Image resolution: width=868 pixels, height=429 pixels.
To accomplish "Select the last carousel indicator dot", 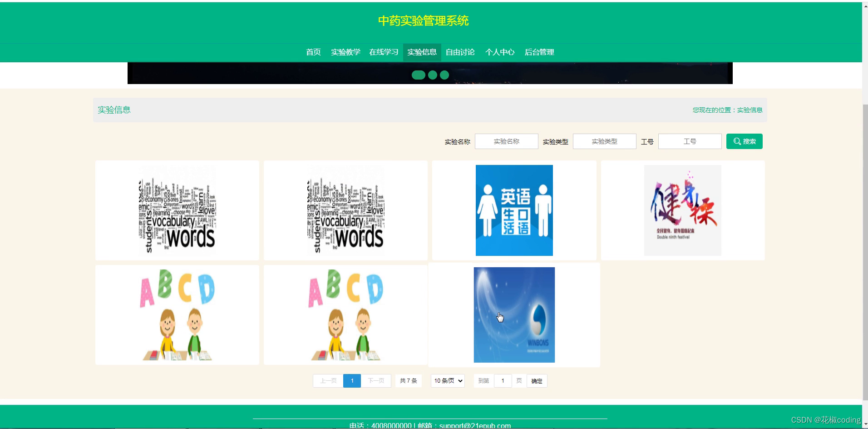I will pyautogui.click(x=444, y=75).
